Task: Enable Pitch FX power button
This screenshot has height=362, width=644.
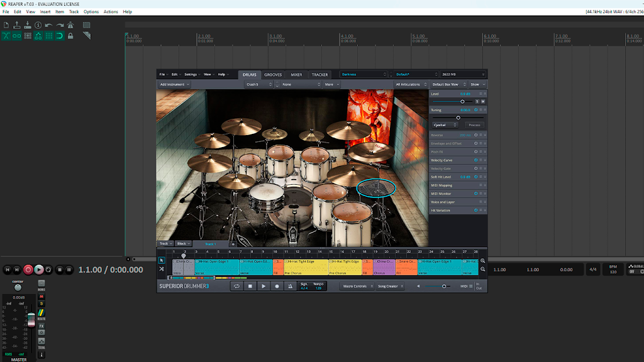Action: pos(476,152)
